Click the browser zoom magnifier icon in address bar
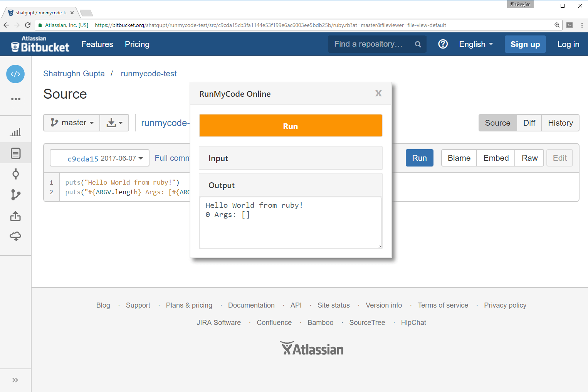Screen dimensions: 588x392 (557, 25)
